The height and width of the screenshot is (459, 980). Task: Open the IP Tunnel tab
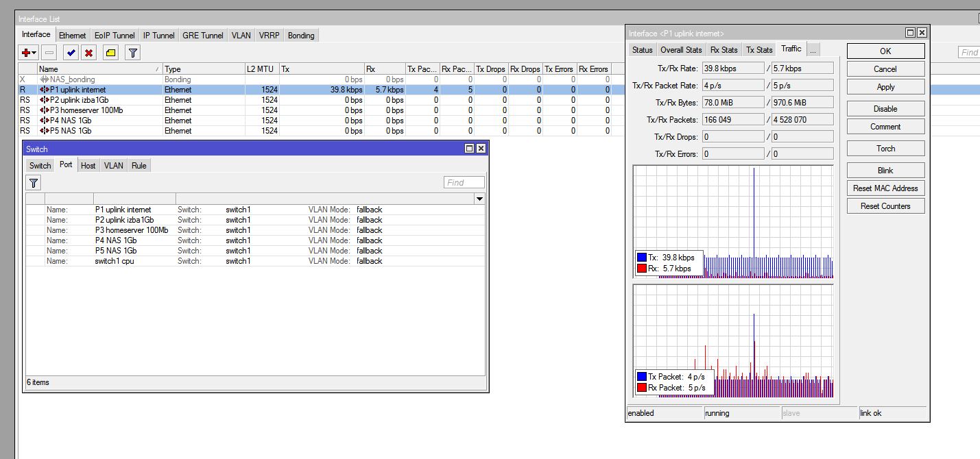click(159, 35)
